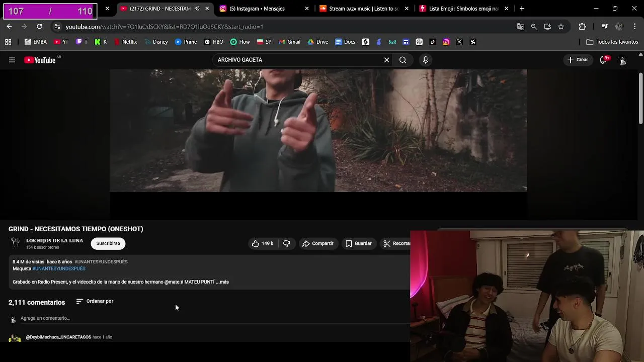The width and height of the screenshot is (644, 362).
Task: Open Netflix bookmark
Action: click(x=125, y=42)
